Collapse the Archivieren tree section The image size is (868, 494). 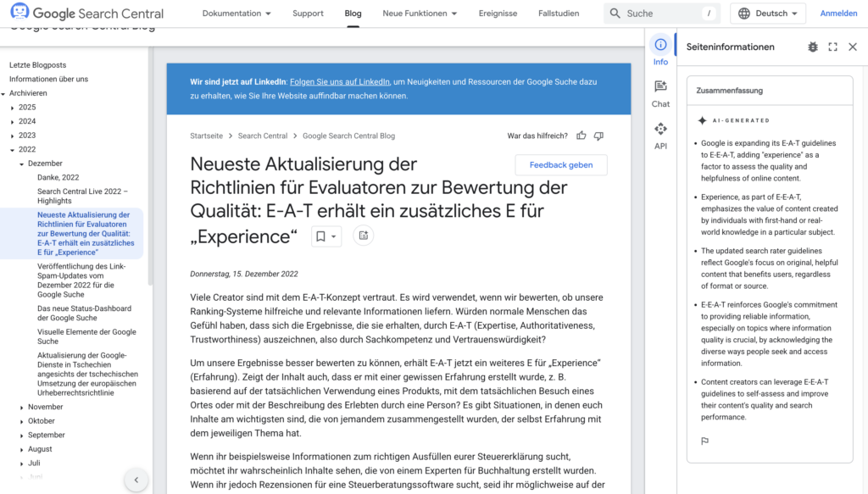[x=3, y=93]
